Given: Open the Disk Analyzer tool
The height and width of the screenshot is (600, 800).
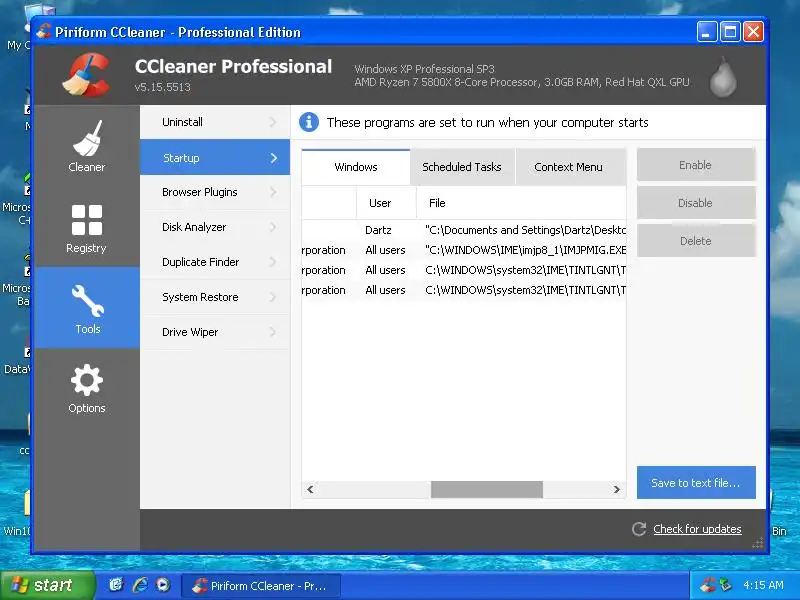Looking at the screenshot, I should (215, 227).
